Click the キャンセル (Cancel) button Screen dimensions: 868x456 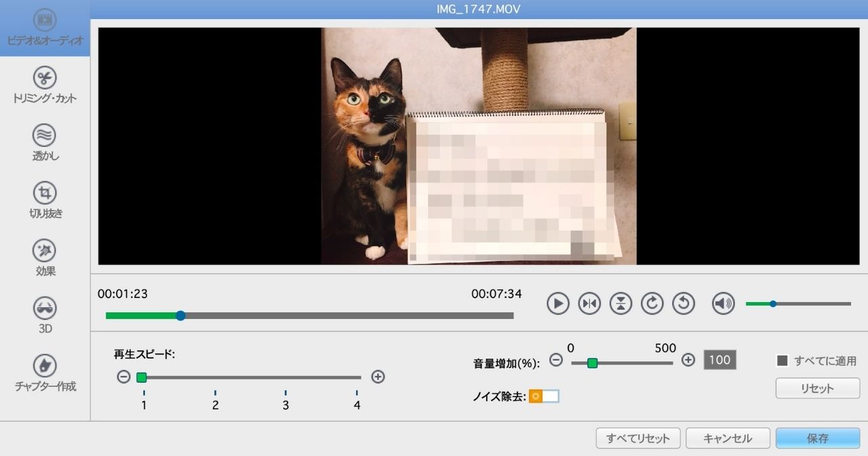pos(728,438)
